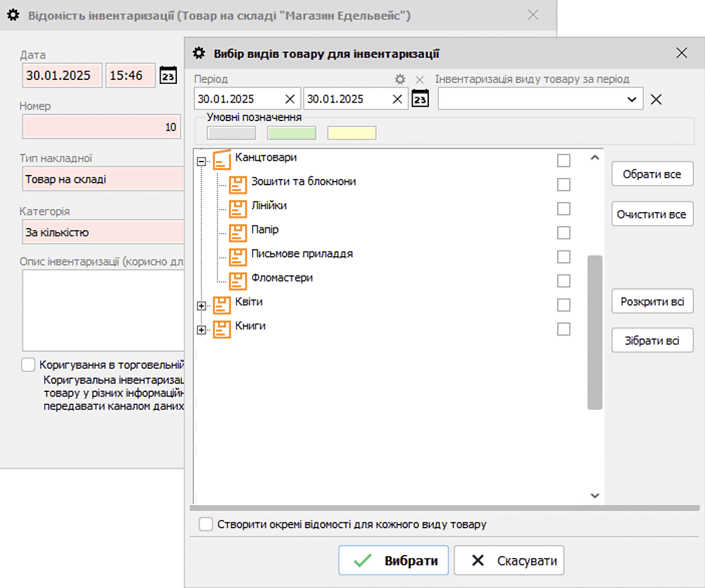
Task: Clear the inventory-by-period dropdown with X
Action: [x=656, y=99]
